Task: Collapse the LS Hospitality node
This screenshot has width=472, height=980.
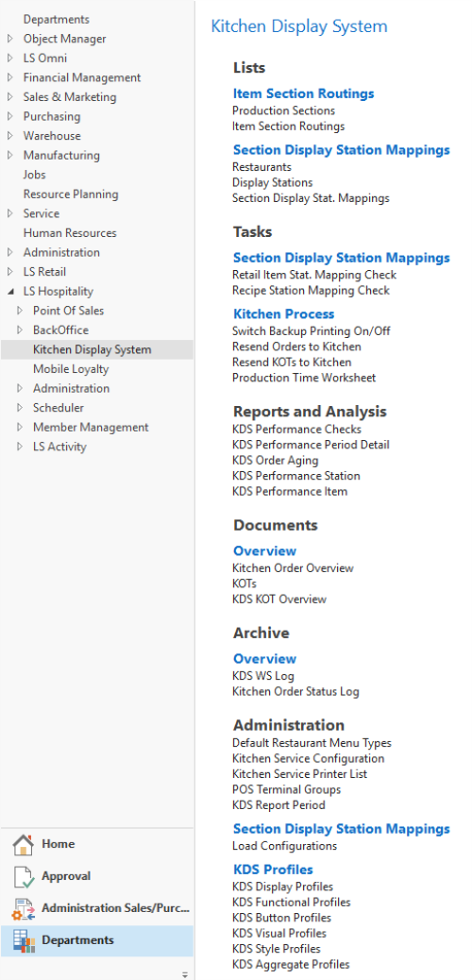Action: click(10, 291)
